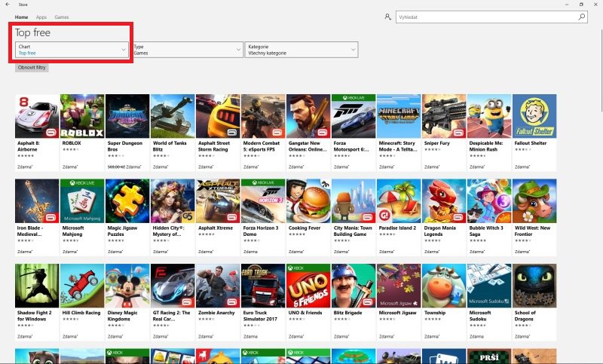603x364 pixels.
Task: Open Asphalt Street Storm Racing icon
Action: pos(218,116)
